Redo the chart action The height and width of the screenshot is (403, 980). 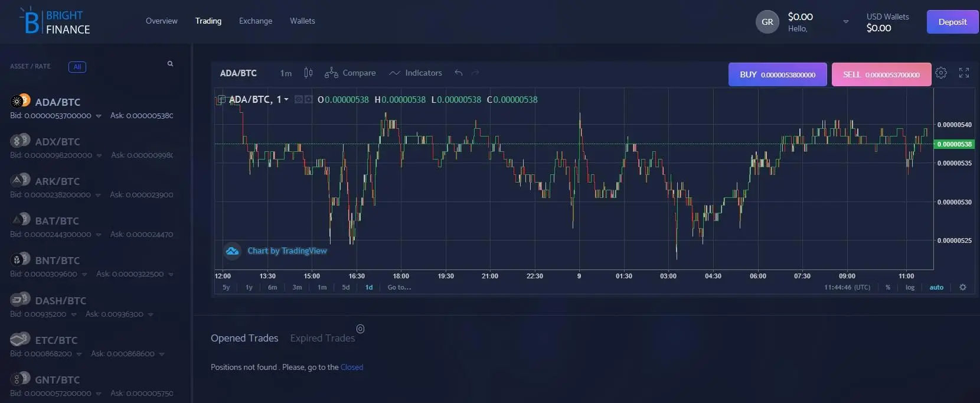[475, 73]
